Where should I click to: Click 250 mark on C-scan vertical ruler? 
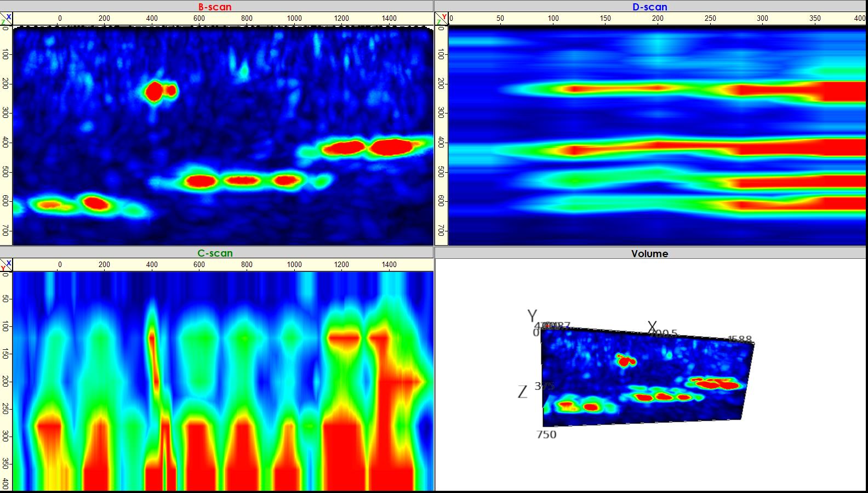pos(5,409)
